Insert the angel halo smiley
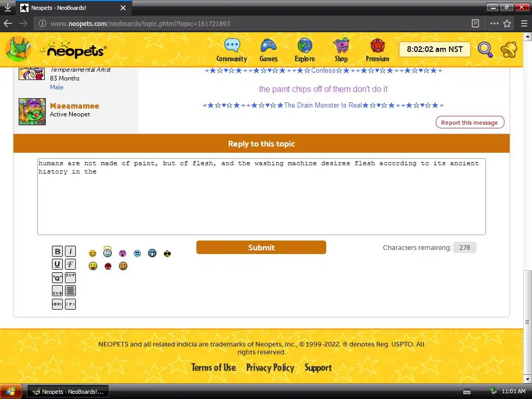 point(108,252)
